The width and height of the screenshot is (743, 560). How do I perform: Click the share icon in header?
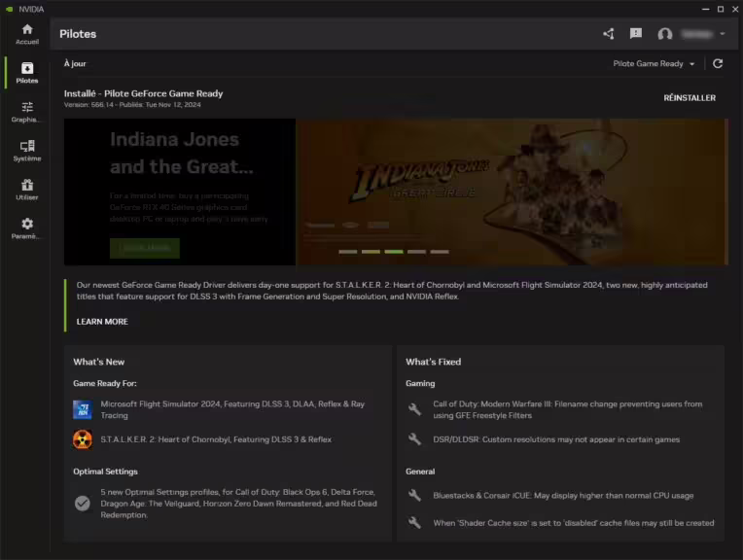click(609, 34)
